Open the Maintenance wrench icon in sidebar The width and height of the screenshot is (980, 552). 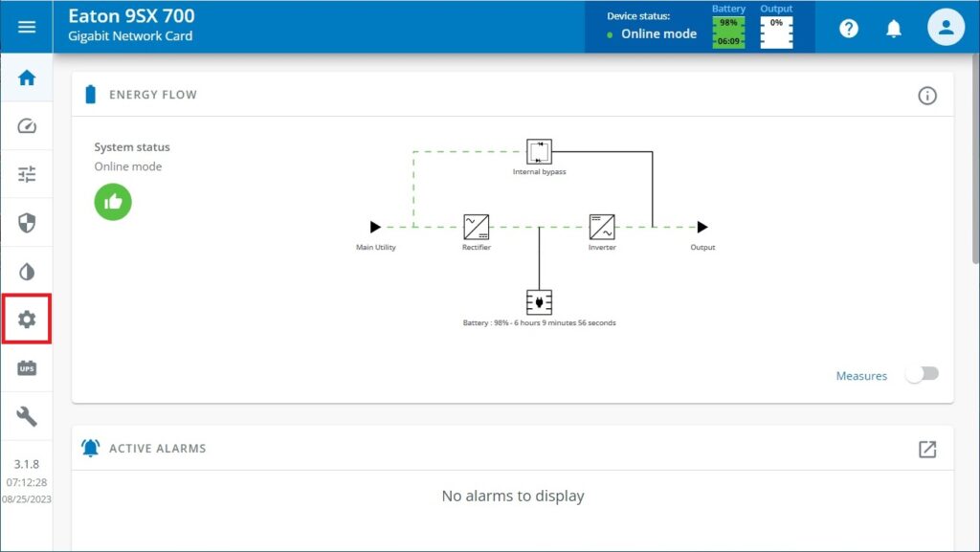[27, 416]
